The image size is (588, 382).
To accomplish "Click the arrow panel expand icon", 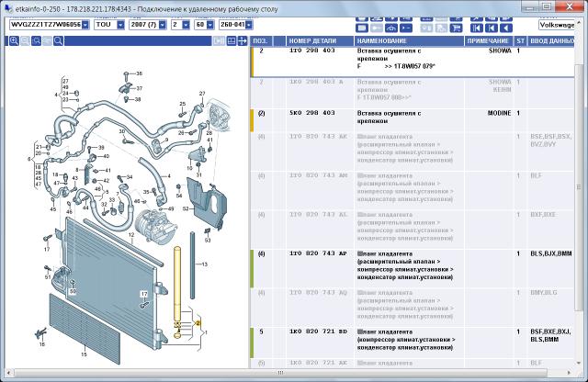I will [243, 40].
